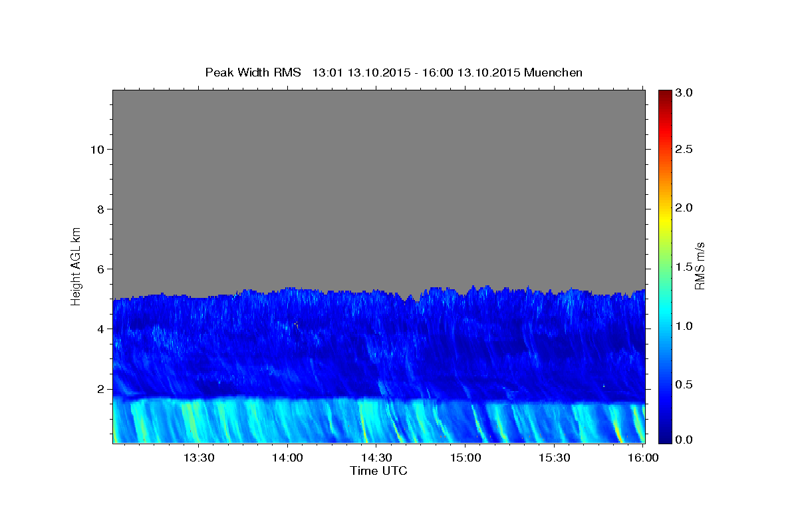The image size is (798, 532).
Task: Click the dark red top of the colorbar
Action: [x=664, y=95]
